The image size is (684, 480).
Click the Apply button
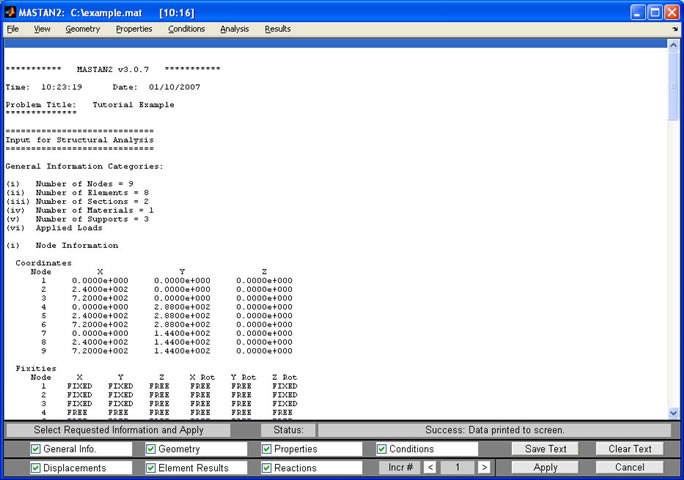click(545, 467)
